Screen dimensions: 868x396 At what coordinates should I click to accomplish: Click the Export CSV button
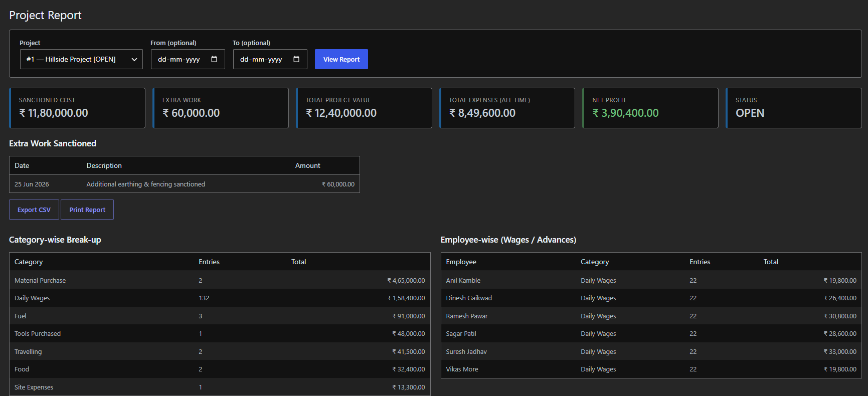click(34, 210)
